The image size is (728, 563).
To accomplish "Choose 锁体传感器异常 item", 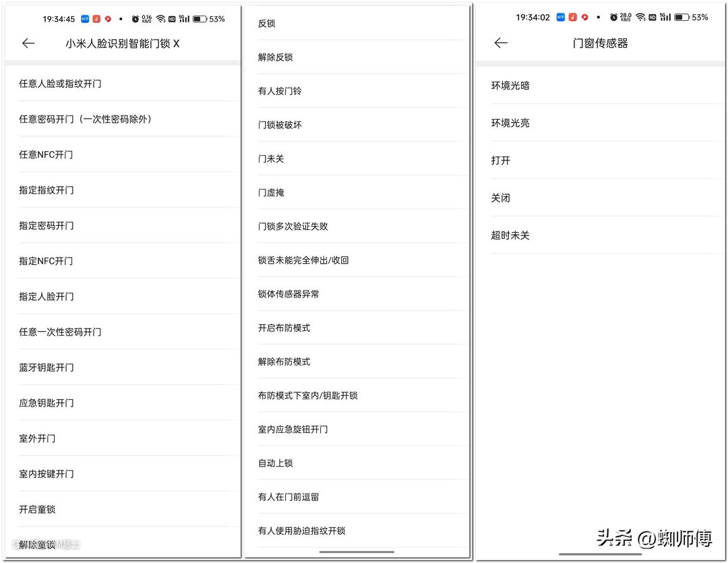I will [357, 294].
